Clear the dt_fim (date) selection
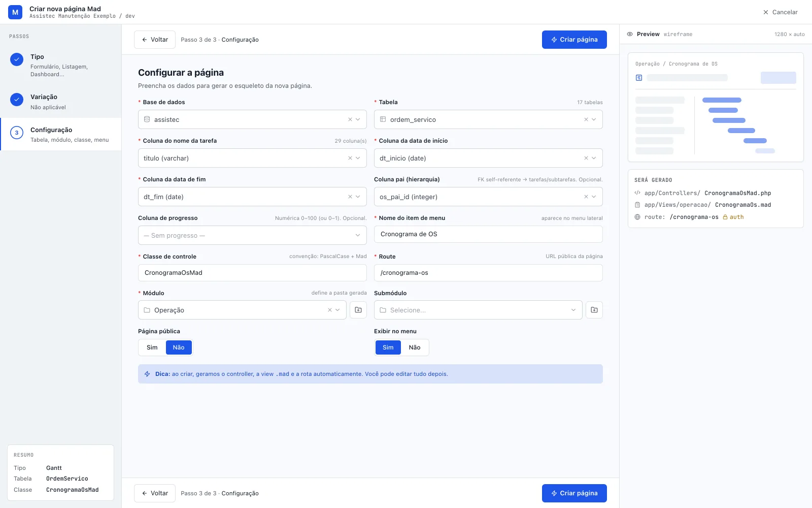 point(350,197)
